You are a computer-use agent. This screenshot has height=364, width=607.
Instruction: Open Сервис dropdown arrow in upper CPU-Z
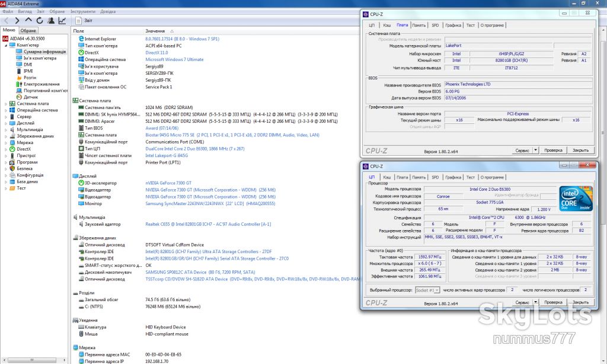(535, 150)
